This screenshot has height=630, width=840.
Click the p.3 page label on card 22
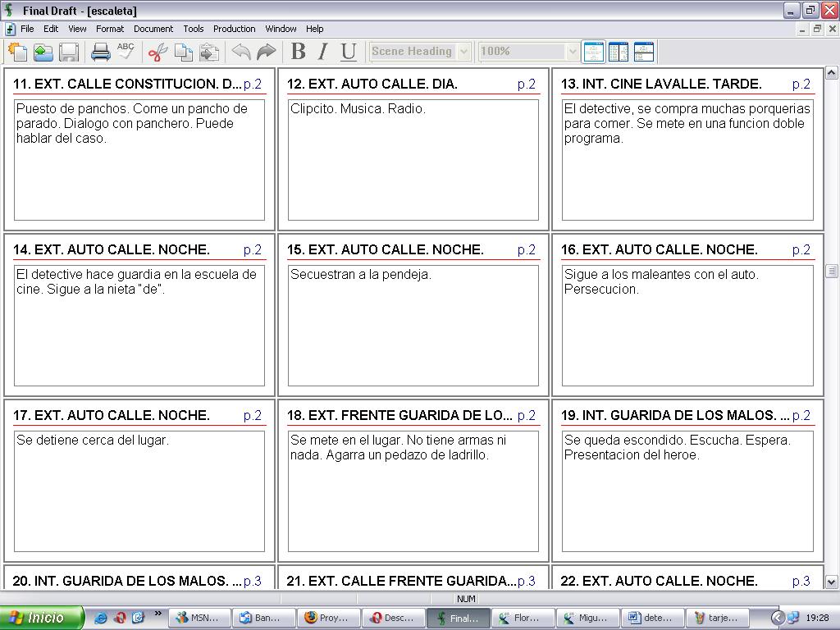(x=801, y=581)
